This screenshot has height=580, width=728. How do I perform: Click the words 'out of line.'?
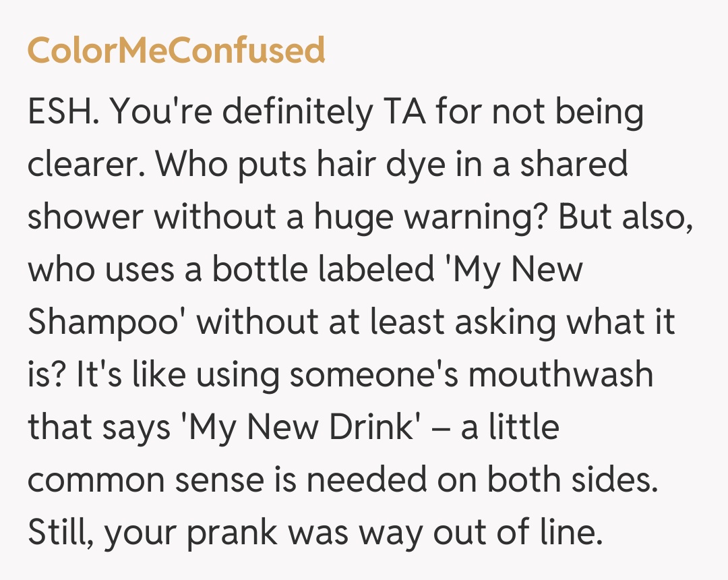point(515,532)
